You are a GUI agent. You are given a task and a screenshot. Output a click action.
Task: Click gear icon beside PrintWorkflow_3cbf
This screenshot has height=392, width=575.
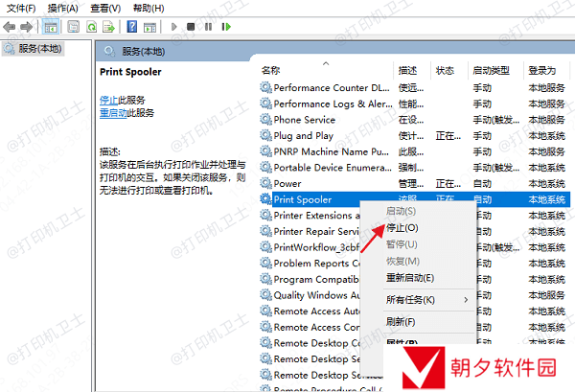tap(265, 246)
